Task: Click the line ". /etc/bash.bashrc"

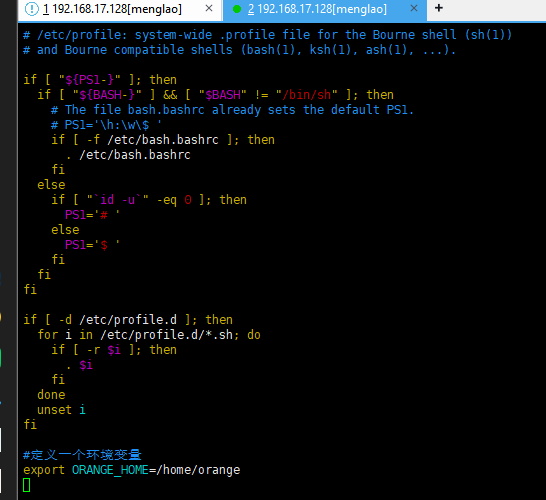Action: pyautogui.click(x=128, y=155)
